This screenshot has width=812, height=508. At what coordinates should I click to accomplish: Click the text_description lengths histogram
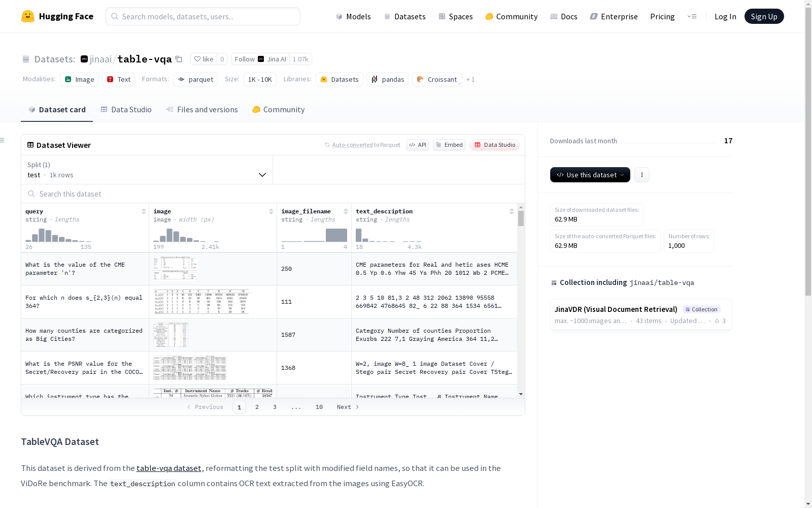click(x=389, y=235)
